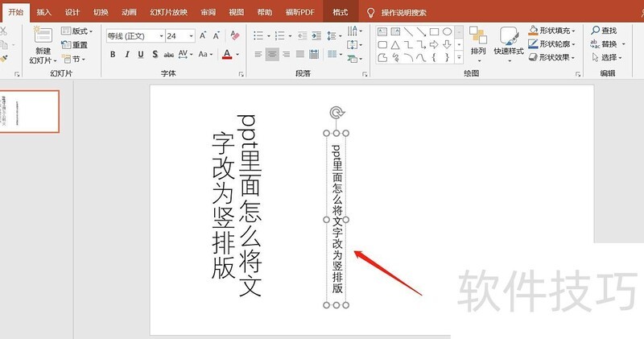Click the clear all formatting icon
The width and height of the screenshot is (644, 339).
234,36
